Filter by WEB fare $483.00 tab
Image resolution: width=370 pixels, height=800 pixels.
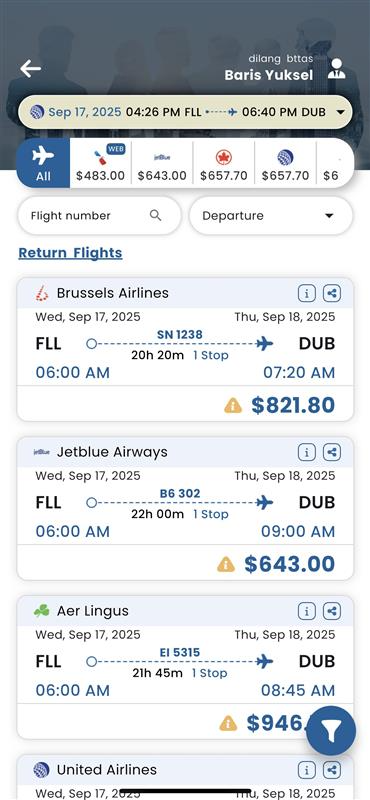(101, 163)
